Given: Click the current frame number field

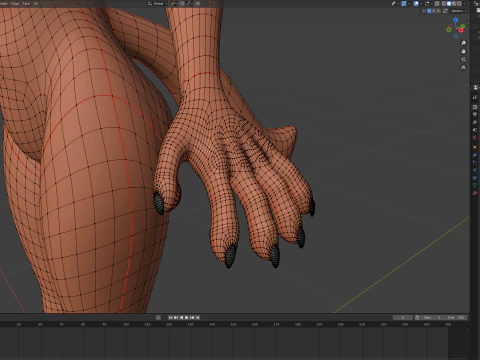Looking at the screenshot, I should (403, 318).
